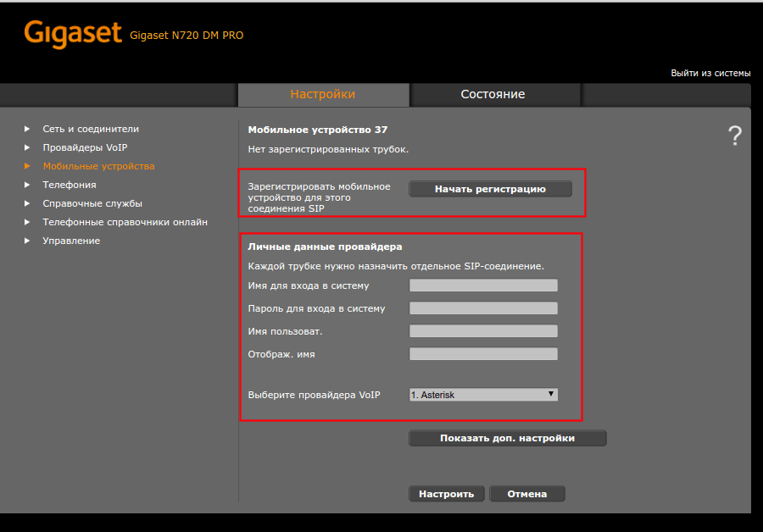
Task: Select Мобильные устройства menu item
Action: [x=99, y=166]
